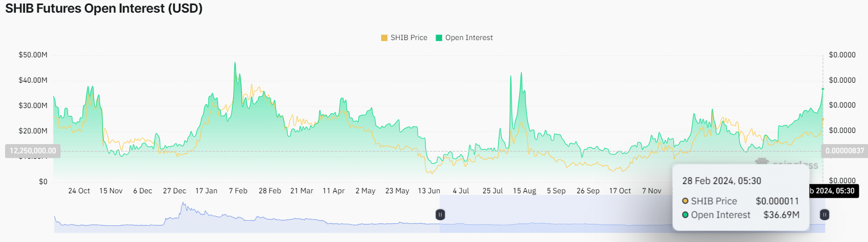
Task: Click the 0.00000837 price axis label
Action: click(x=844, y=151)
